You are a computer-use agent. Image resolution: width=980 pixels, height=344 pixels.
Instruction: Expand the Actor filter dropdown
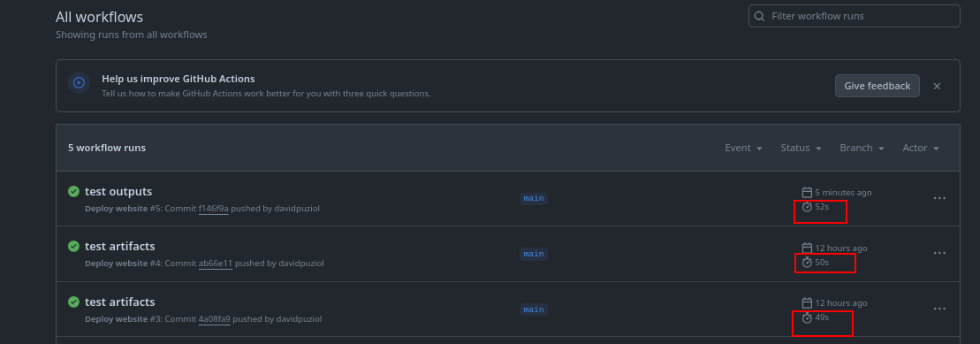(921, 149)
